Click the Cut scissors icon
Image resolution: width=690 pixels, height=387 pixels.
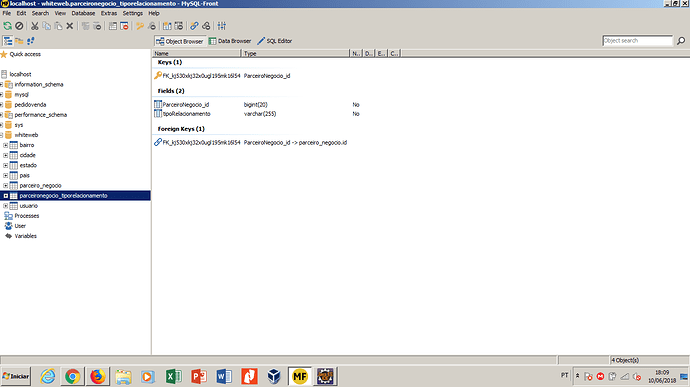(x=34, y=26)
